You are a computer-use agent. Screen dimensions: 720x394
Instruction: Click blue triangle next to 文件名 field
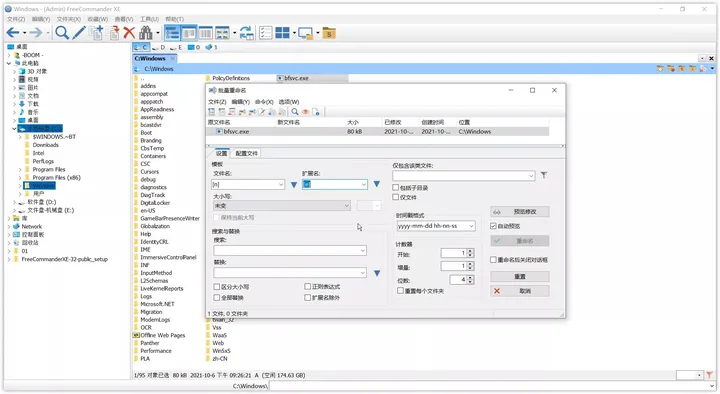294,185
